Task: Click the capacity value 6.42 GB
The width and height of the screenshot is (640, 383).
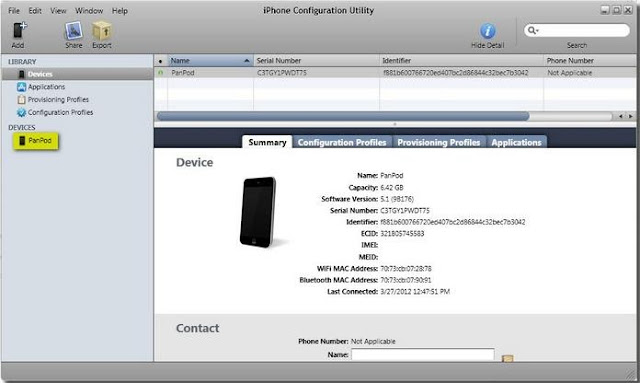Action: tap(392, 187)
